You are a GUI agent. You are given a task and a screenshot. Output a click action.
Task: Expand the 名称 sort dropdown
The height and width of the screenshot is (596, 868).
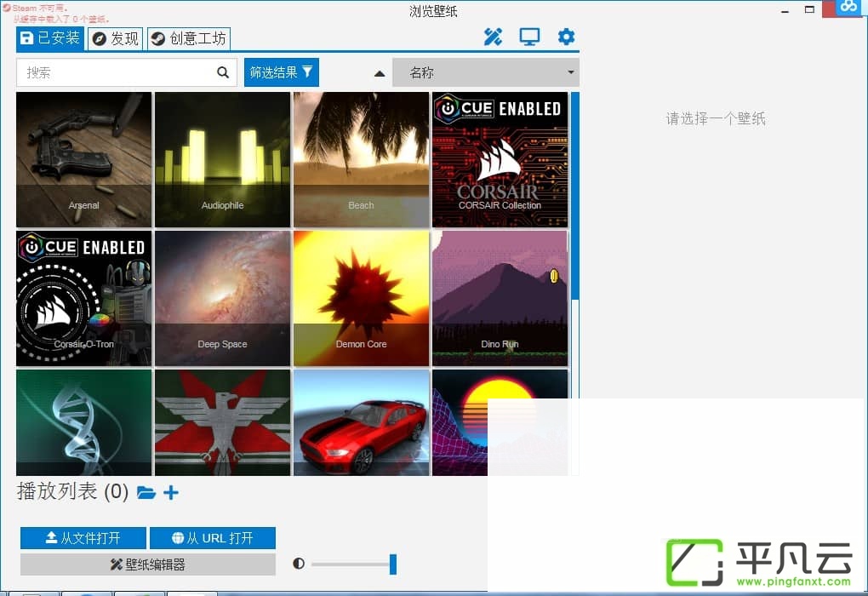click(485, 72)
